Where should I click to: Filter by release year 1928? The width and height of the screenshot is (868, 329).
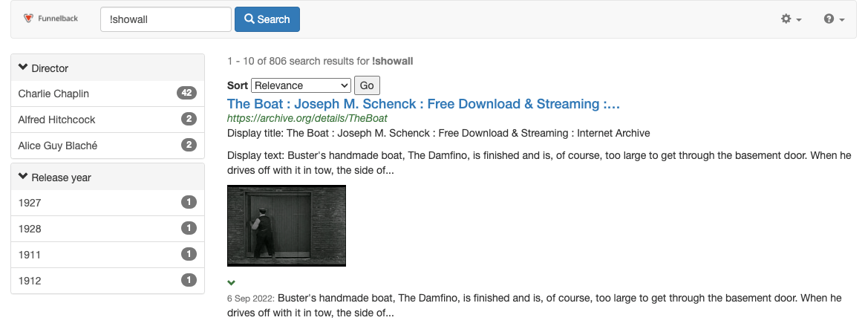[x=30, y=229]
